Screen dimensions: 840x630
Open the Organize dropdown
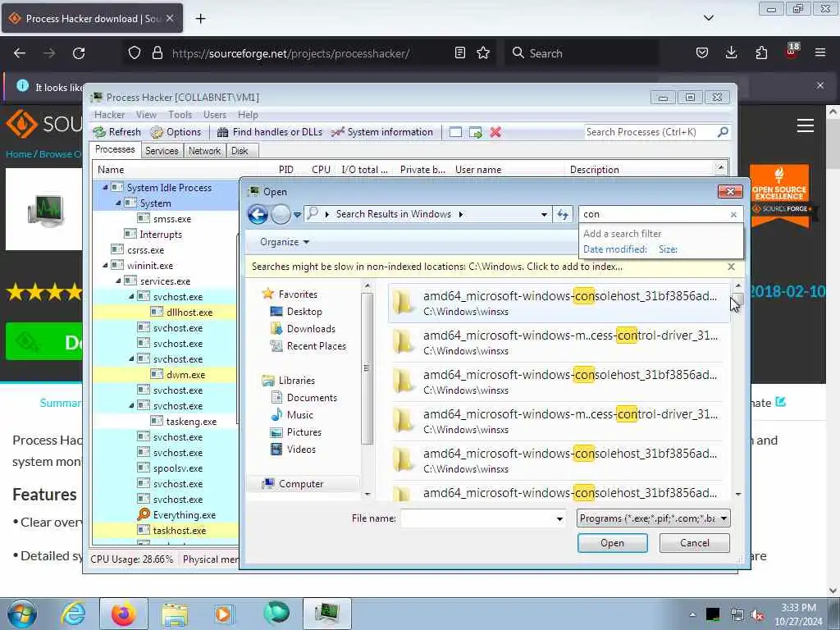point(285,242)
